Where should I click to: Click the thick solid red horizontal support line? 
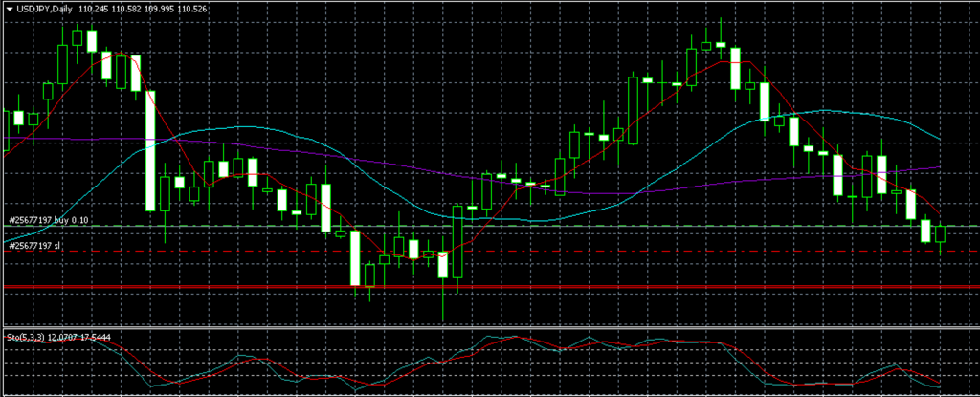pos(490,287)
